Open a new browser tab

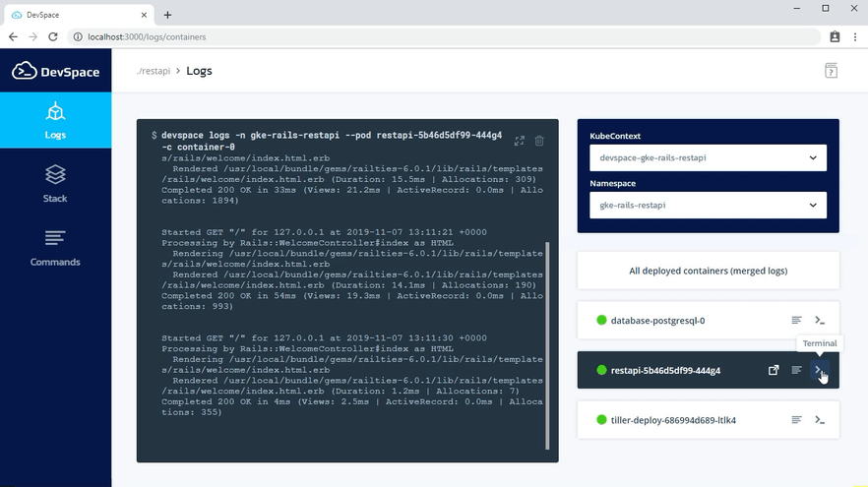[167, 15]
